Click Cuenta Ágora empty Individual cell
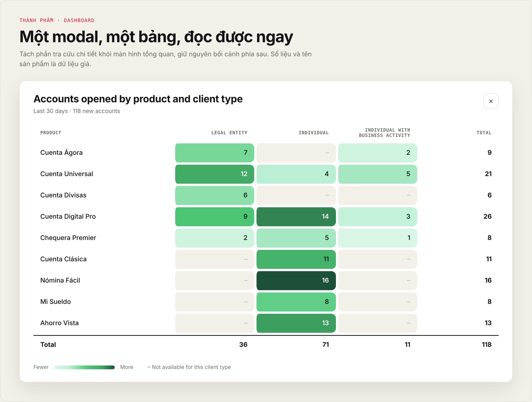The height and width of the screenshot is (402, 532). click(296, 153)
